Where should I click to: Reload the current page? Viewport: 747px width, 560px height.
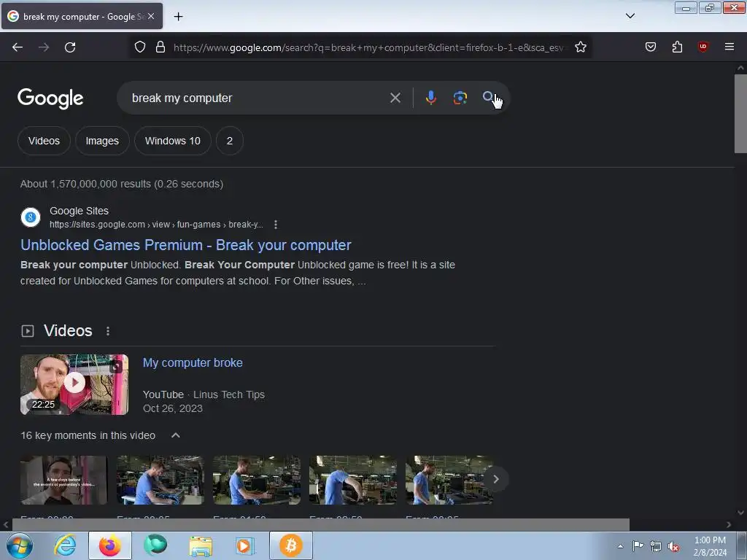click(x=70, y=47)
